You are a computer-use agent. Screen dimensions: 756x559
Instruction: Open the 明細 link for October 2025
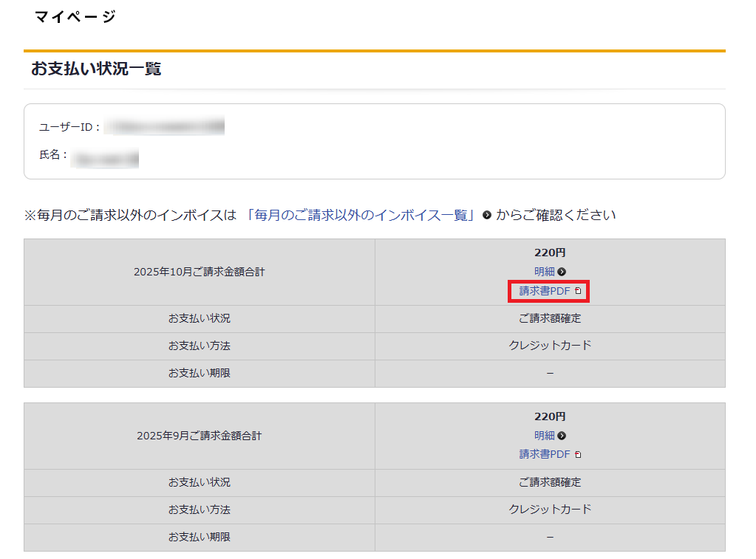[x=544, y=272]
